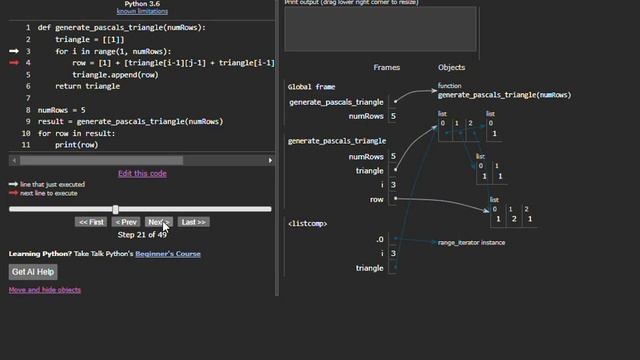Screen dimensions: 640x360
Task: Click the list object containing 1 2 1
Action: click(x=513, y=215)
